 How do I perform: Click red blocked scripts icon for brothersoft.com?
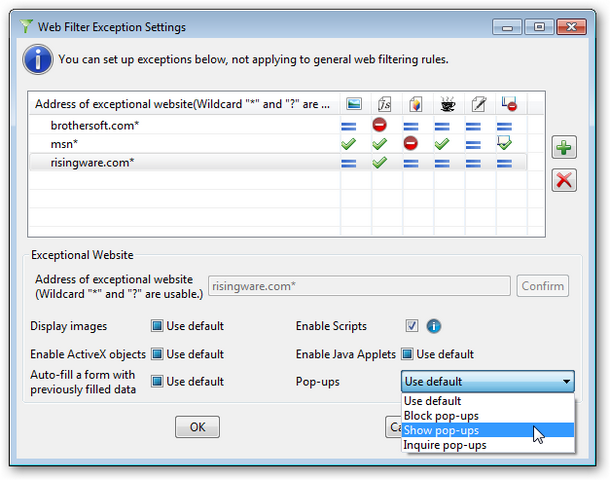point(380,125)
